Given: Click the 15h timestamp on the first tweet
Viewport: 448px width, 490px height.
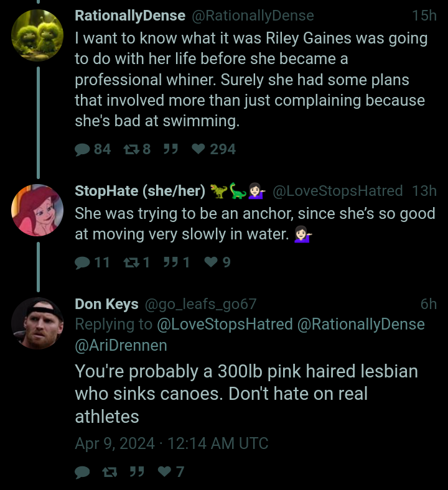Looking at the screenshot, I should pyautogui.click(x=424, y=16).
